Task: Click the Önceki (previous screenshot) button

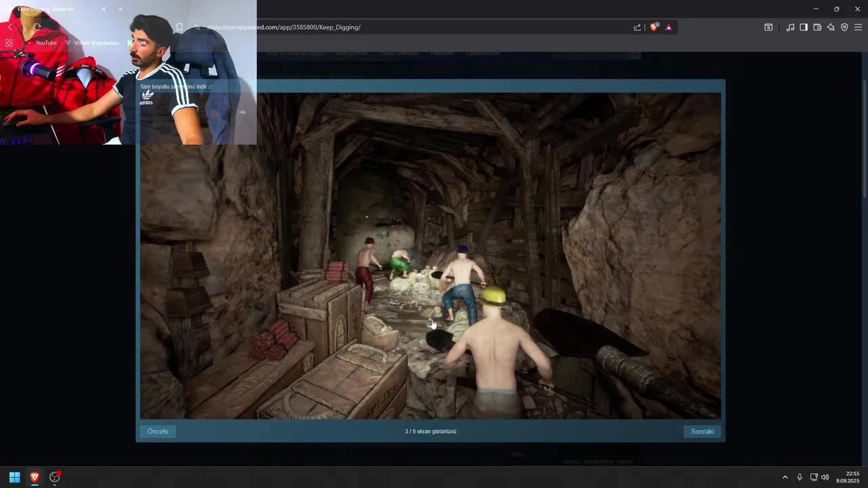Action: 158,432
